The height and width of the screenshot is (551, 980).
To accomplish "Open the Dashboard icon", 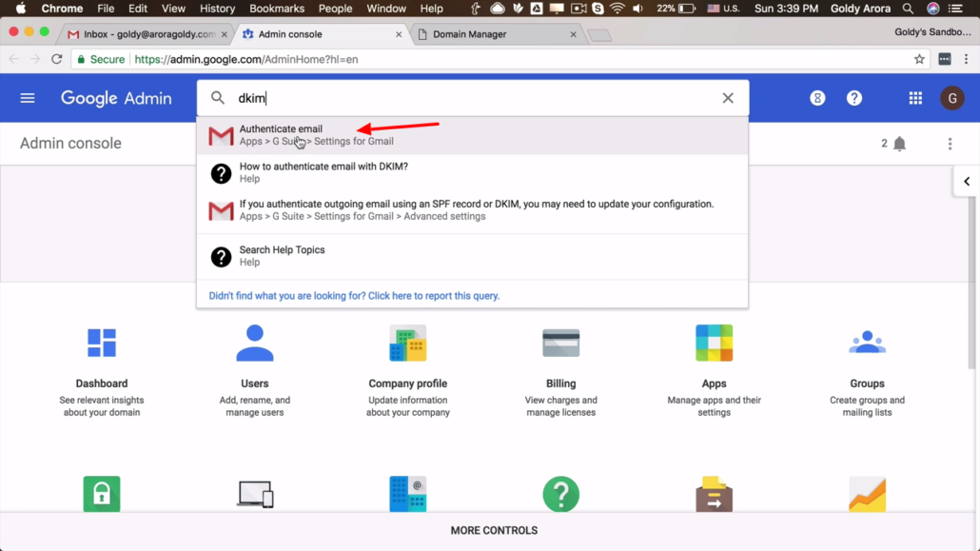I will pyautogui.click(x=101, y=343).
